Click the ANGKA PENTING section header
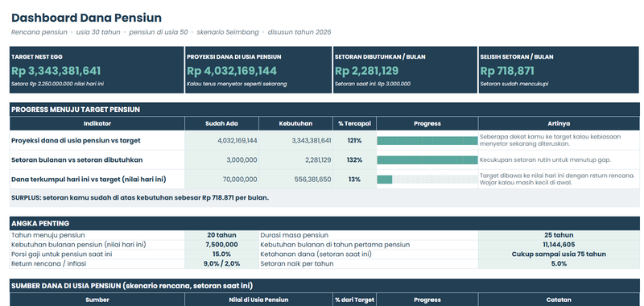Image resolution: width=644 pixels, height=306 pixels. [324, 223]
